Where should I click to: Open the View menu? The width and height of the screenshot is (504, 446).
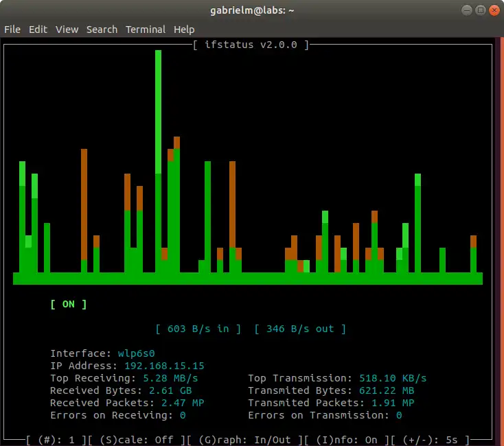click(67, 30)
